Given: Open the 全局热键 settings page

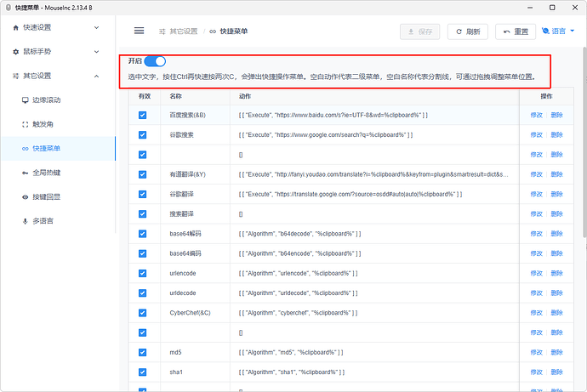Looking at the screenshot, I should (x=58, y=173).
